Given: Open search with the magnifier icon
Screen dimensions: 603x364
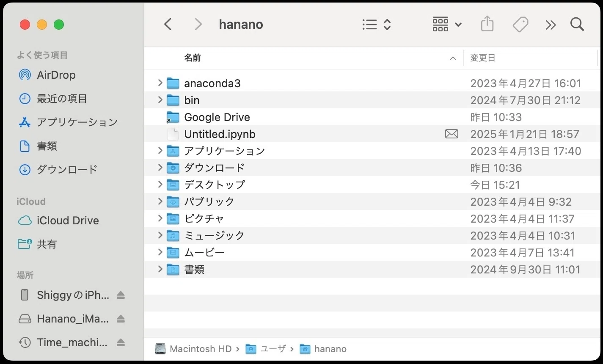Looking at the screenshot, I should [577, 24].
